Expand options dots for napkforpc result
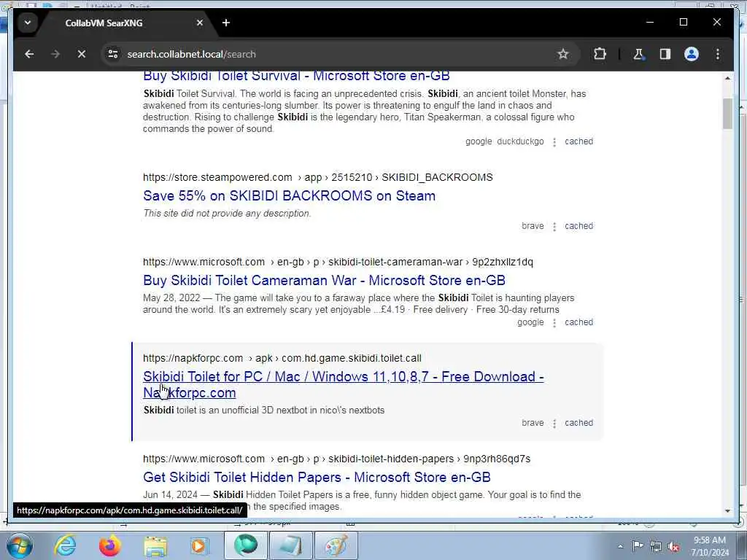 554,424
